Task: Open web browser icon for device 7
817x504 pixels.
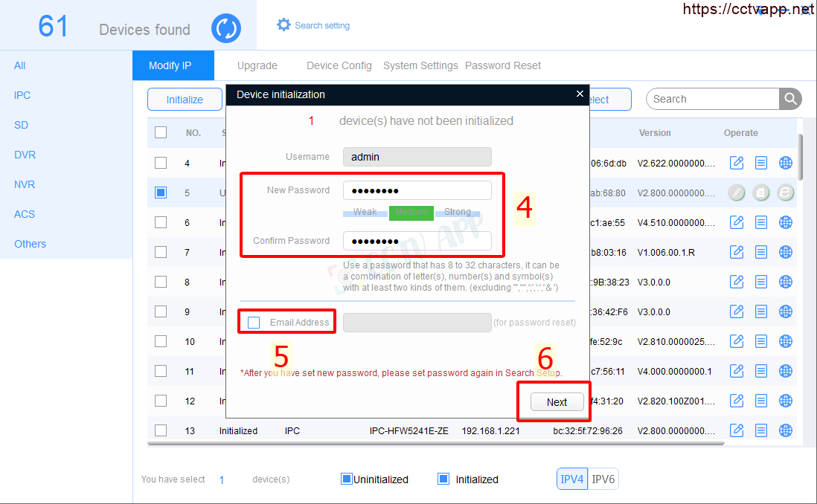Action: point(785,252)
